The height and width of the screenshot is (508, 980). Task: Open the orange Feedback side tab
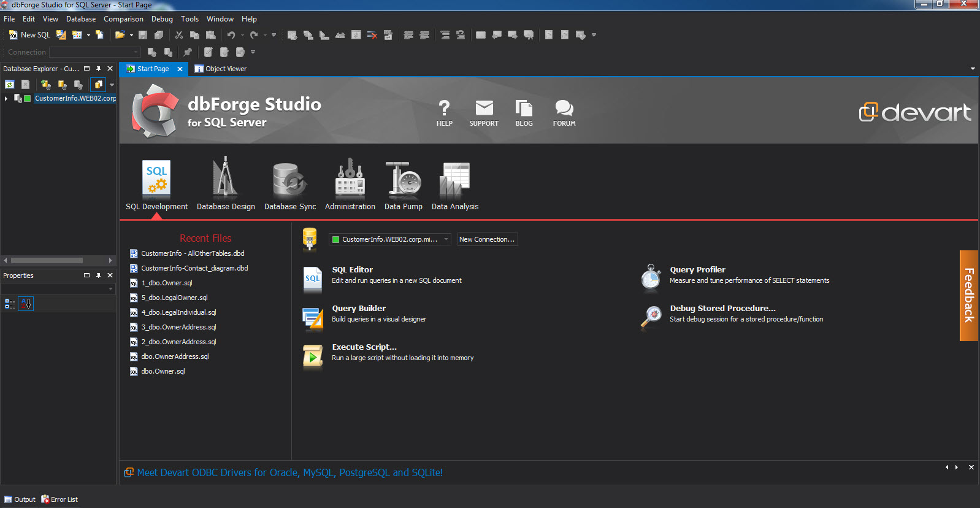click(969, 296)
